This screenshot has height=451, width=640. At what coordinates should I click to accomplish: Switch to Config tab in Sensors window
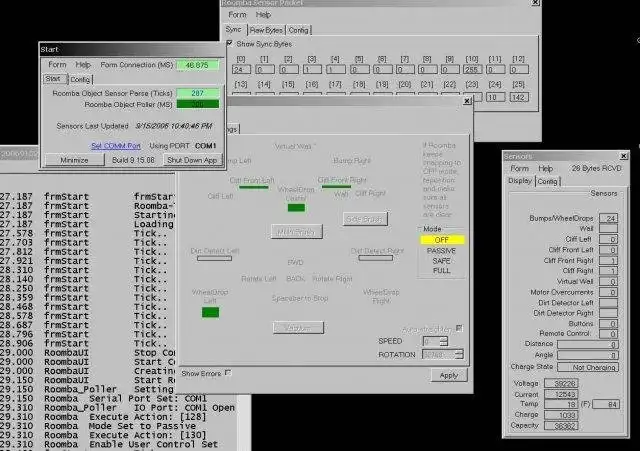[547, 181]
